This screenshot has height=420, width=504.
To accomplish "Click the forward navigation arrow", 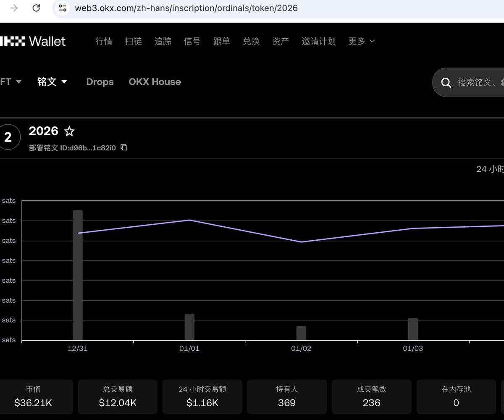I will coord(15,7).
